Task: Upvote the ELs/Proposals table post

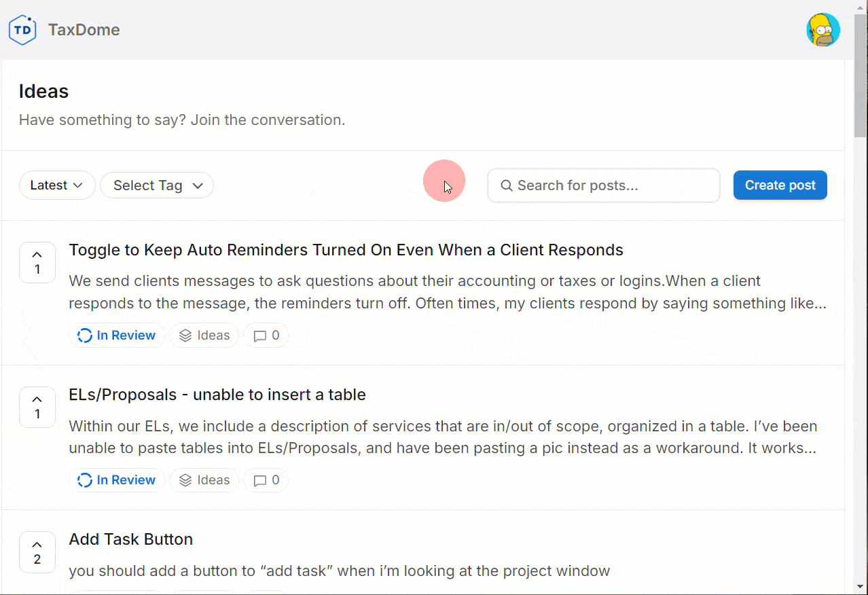Action: (37, 407)
